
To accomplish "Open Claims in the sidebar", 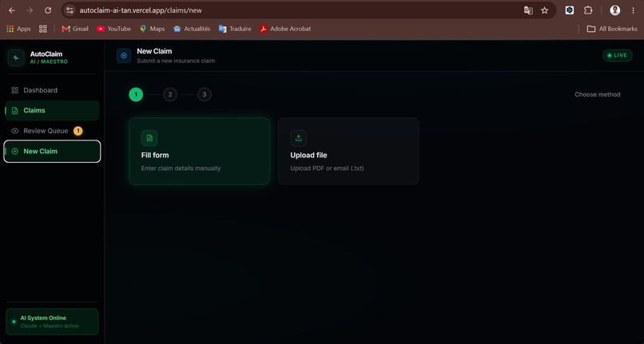I will [52, 110].
